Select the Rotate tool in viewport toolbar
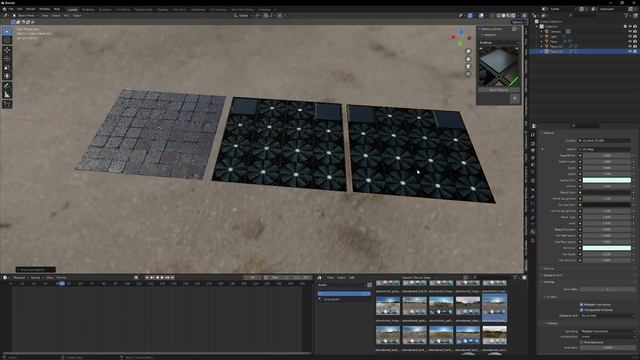This screenshot has height=360, width=640. (x=7, y=58)
